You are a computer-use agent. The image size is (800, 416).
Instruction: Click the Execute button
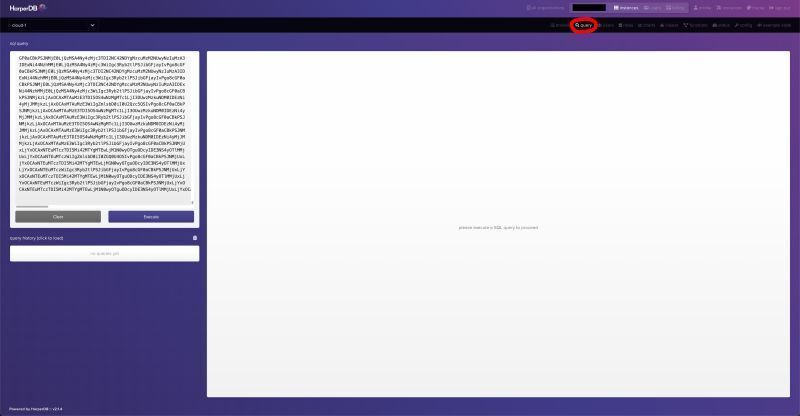point(151,217)
